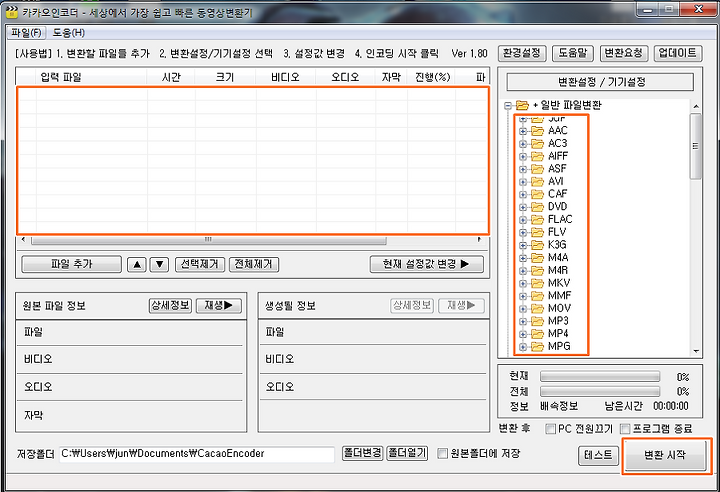Click the 전체제거 button
Image resolution: width=720 pixels, height=492 pixels.
tap(253, 264)
